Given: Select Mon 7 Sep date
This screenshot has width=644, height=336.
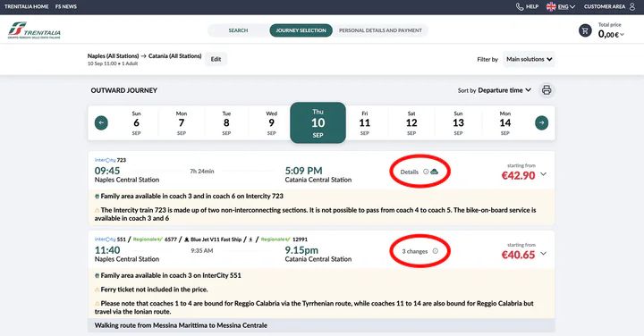Looking at the screenshot, I should 181,122.
